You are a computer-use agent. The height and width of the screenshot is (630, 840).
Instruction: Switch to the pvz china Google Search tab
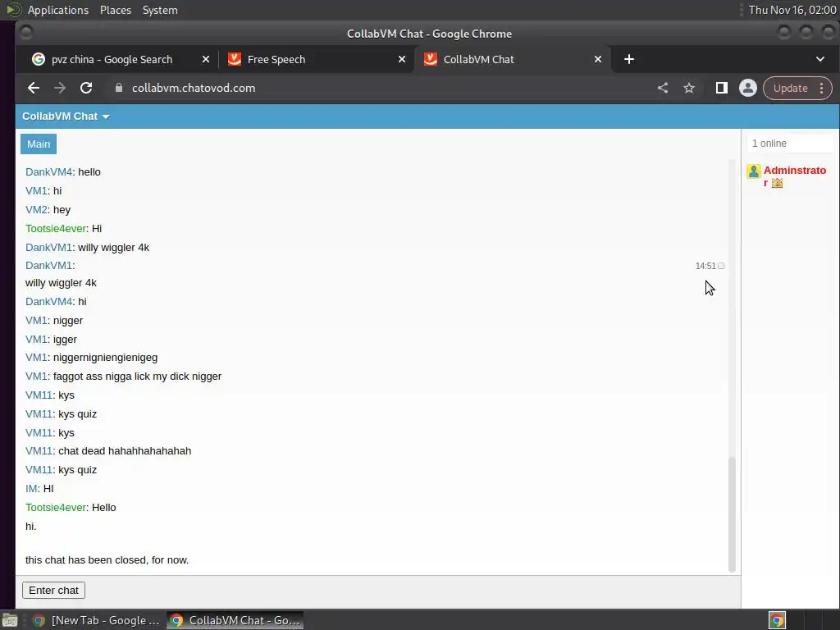[x=112, y=59]
